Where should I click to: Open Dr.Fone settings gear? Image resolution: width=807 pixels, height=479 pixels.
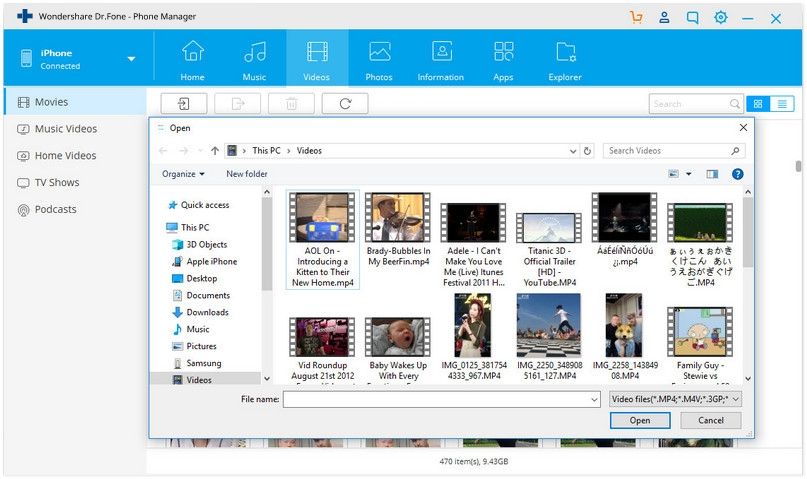[721, 17]
